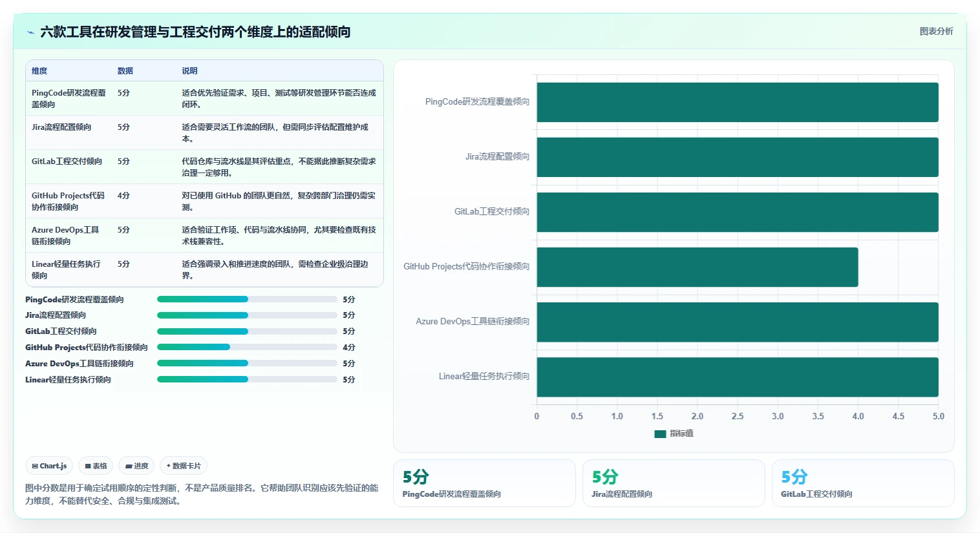Screen dimensions: 980x533
Task: Click the Jira流程配置倾向 progress bar
Action: point(247,315)
